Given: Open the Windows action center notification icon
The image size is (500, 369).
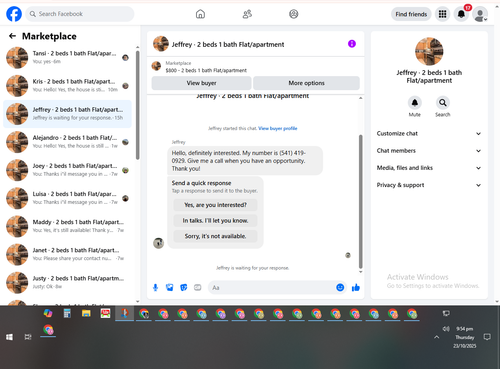Looking at the screenshot, I should coord(487,337).
